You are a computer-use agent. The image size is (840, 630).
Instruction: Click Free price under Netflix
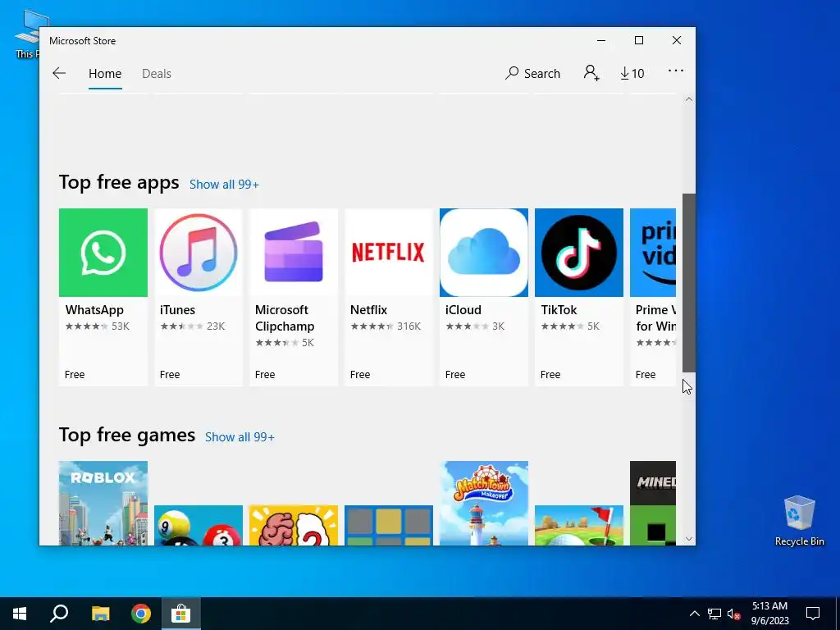360,374
